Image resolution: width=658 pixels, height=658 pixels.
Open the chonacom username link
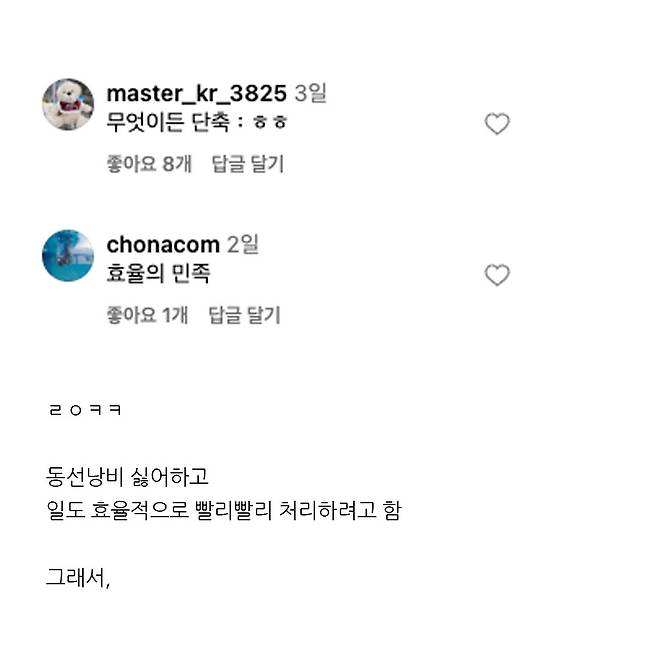click(x=162, y=245)
